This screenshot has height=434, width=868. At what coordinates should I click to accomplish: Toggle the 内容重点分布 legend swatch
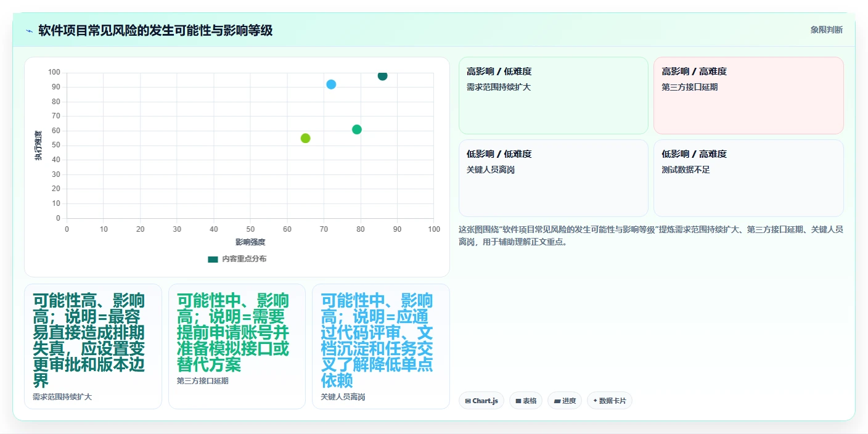click(213, 259)
